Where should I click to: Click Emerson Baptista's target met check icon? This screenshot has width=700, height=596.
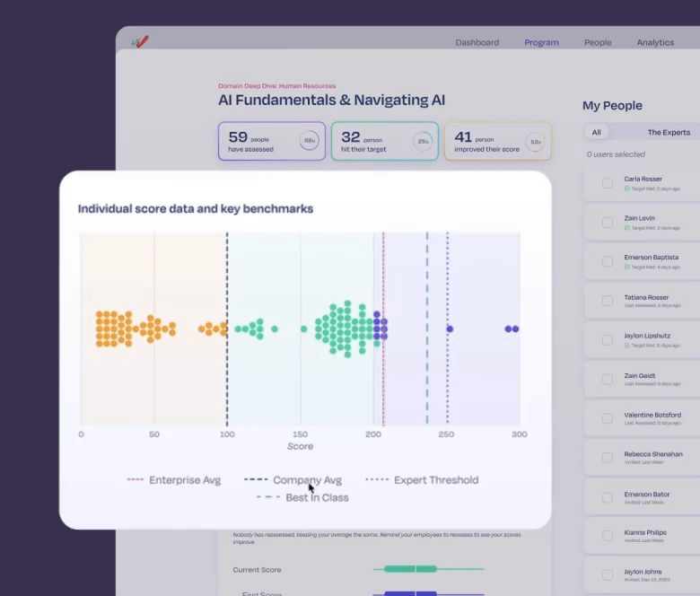point(626,267)
